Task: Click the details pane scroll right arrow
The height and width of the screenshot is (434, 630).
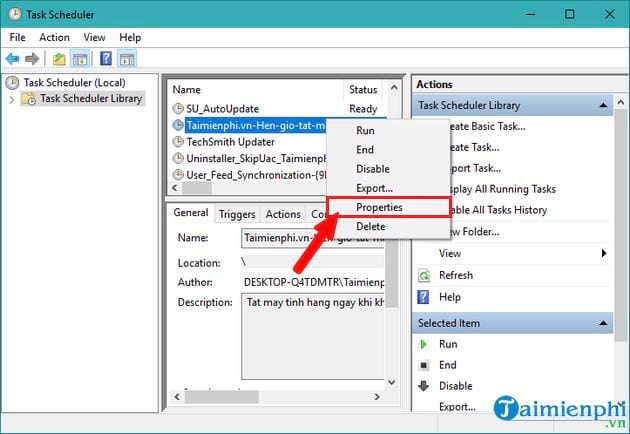Action: click(x=376, y=397)
